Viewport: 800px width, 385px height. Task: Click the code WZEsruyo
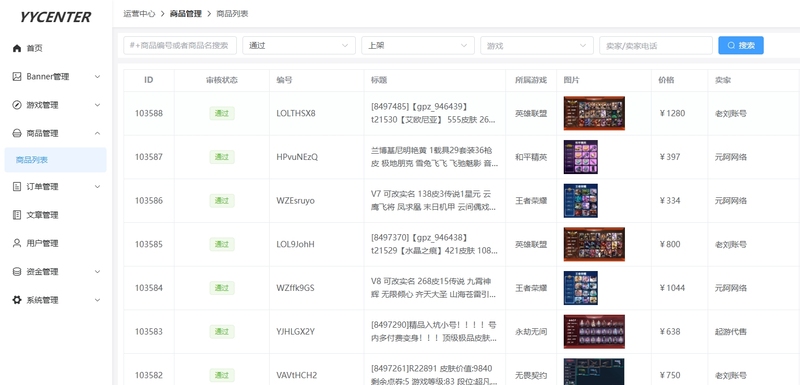click(x=295, y=200)
